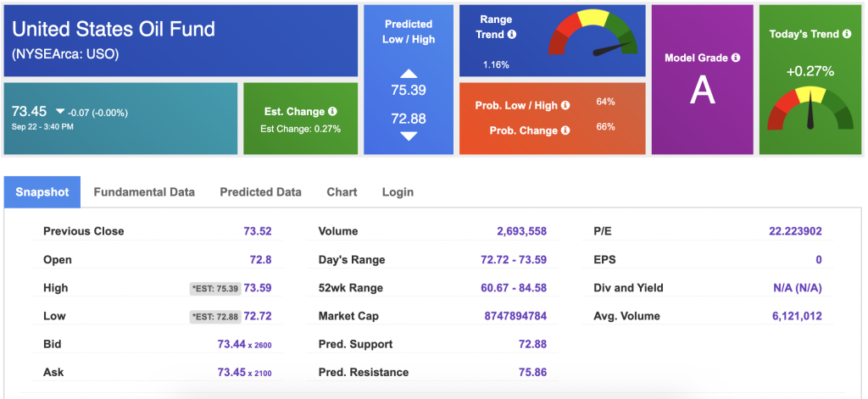Image resolution: width=868 pixels, height=399 pixels.
Task: Click the United States Oil Fund title
Action: pyautogui.click(x=114, y=30)
